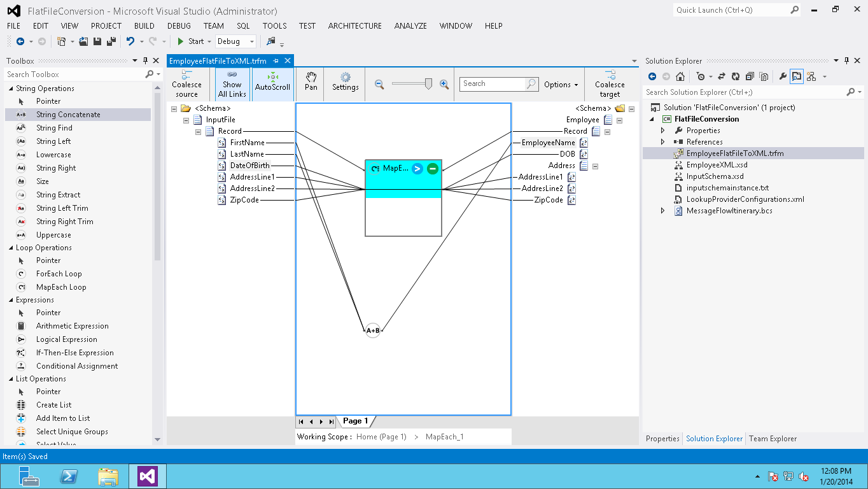Toggle AutoScroll mode

tap(272, 85)
